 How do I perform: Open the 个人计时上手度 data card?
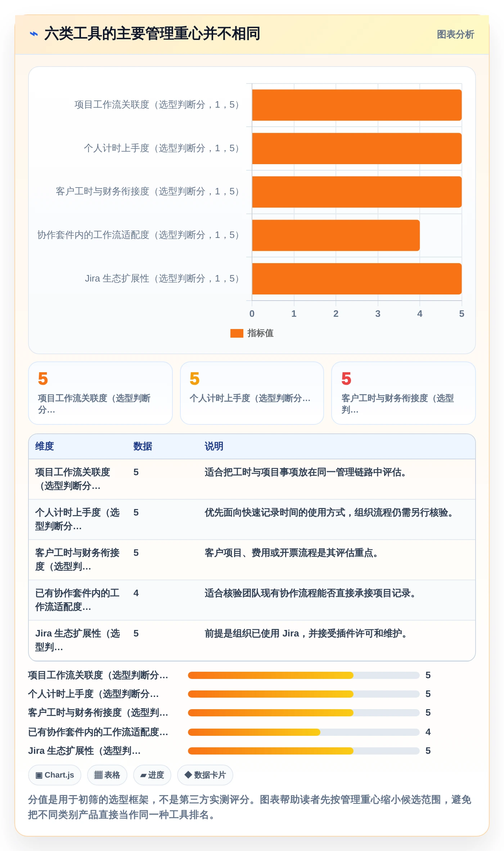pyautogui.click(x=252, y=393)
